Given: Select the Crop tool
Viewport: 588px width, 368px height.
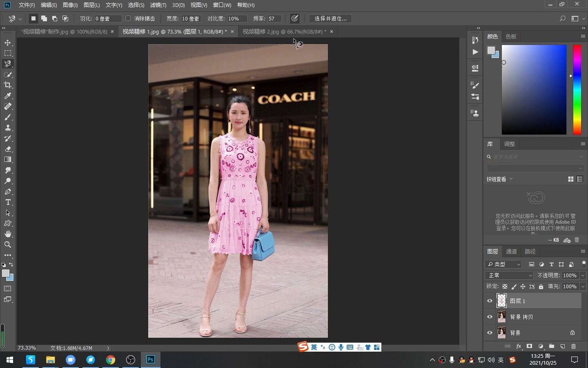Looking at the screenshot, I should tap(8, 85).
